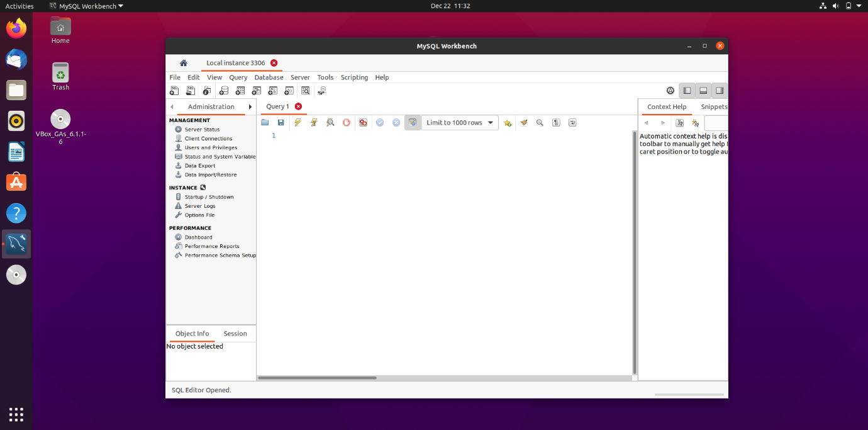Image resolution: width=868 pixels, height=430 pixels.
Task: Execute the SQL query with lightning icon
Action: (x=298, y=123)
